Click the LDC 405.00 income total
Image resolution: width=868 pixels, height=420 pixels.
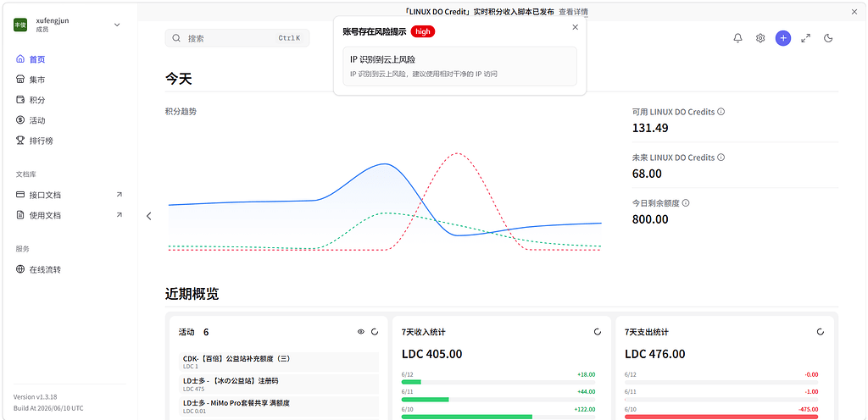(x=431, y=354)
